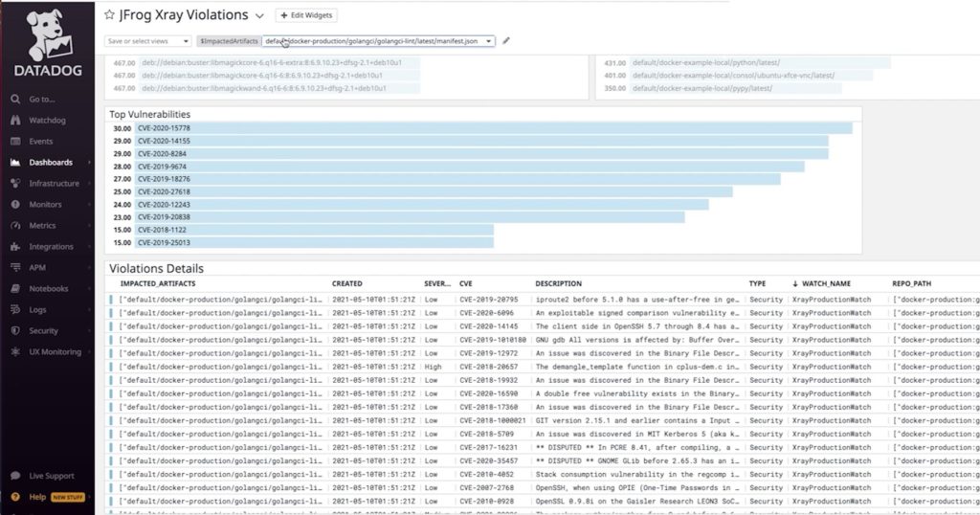Open Live Support chat icon
Viewport: 980px width, 515px height.
(15, 476)
